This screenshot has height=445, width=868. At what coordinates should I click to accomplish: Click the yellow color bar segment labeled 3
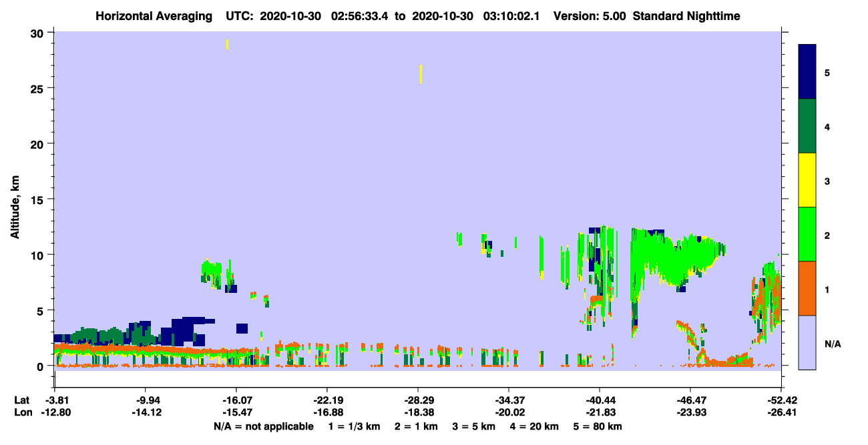[807, 180]
